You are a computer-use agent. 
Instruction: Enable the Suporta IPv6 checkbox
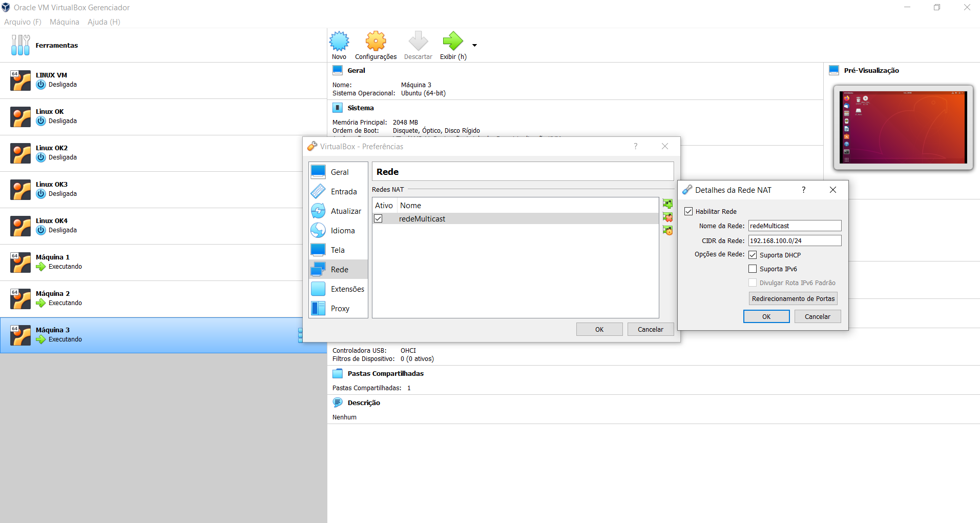(x=753, y=269)
